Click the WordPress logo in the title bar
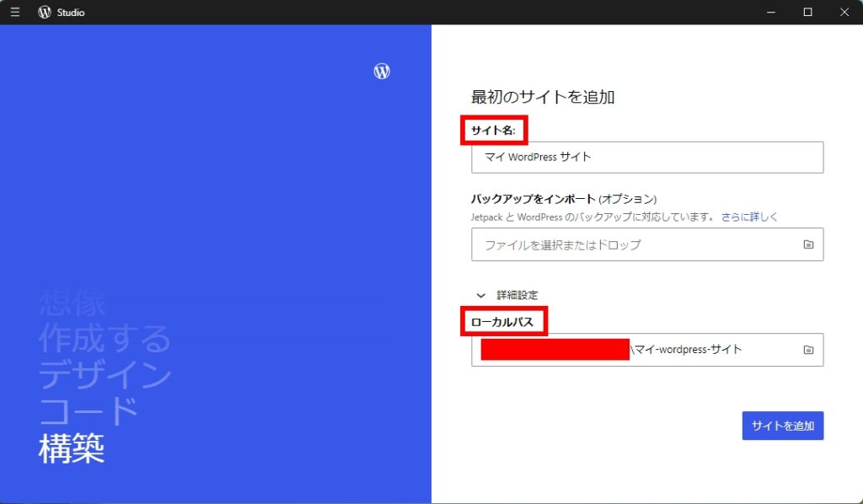 click(x=44, y=12)
